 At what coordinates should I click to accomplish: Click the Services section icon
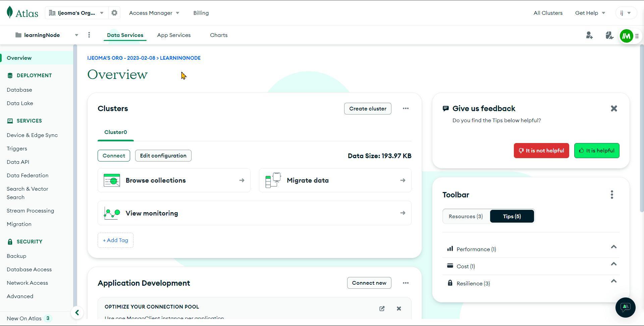tap(10, 121)
